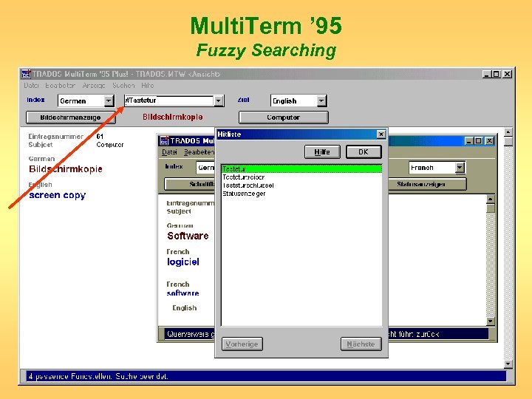Click the software French term
The height and width of the screenshot is (399, 532).
point(183,293)
